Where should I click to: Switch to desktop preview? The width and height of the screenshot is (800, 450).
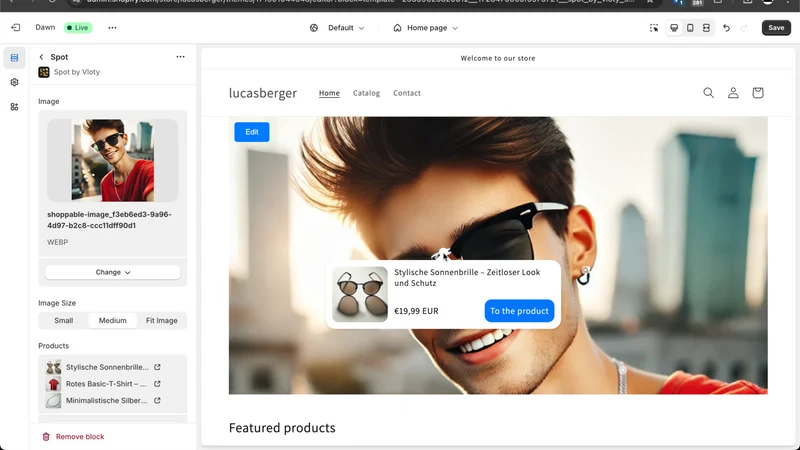click(674, 28)
